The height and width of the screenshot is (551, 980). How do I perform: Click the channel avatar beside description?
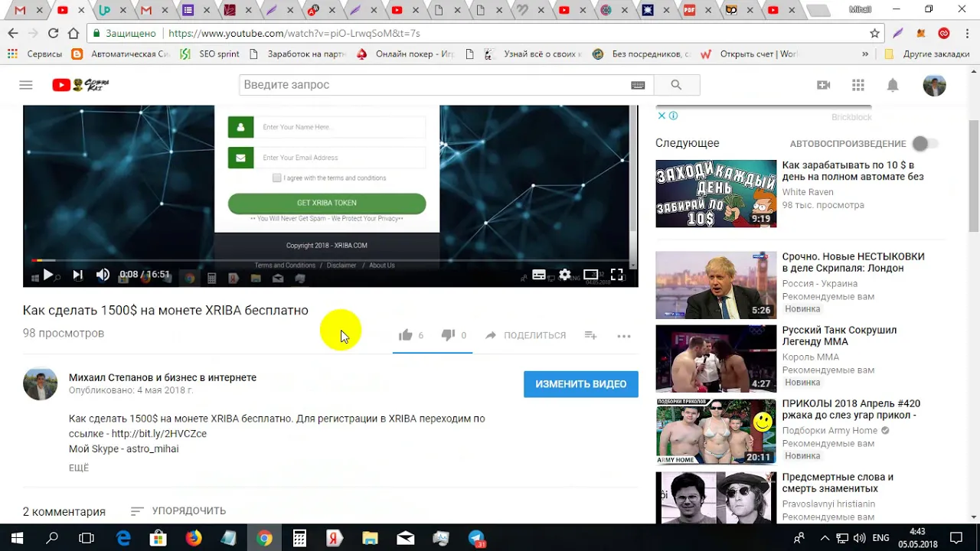point(41,384)
